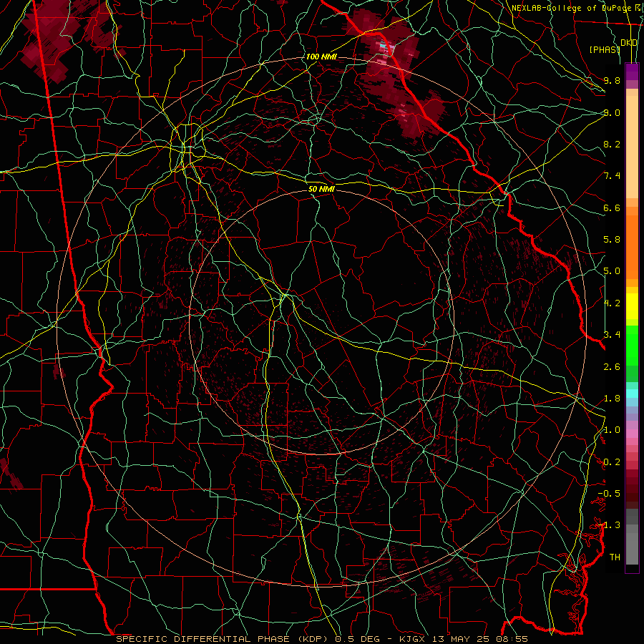Select the 9.8 value on the scale
Screen dimensions: 644x644
612,80
